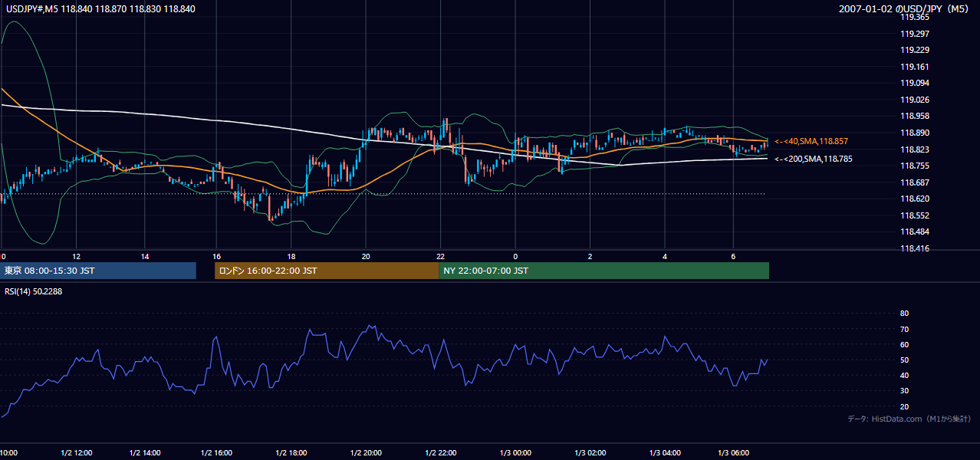Click the 118.890 price axis label

click(915, 133)
